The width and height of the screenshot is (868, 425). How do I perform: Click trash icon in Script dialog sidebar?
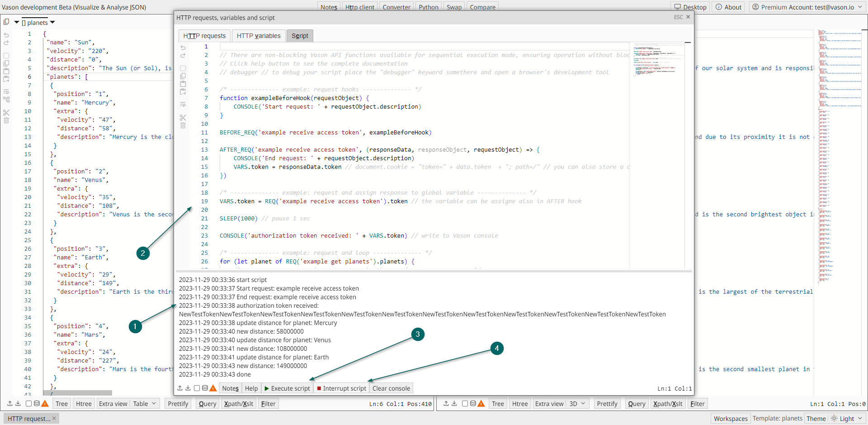coord(183,125)
